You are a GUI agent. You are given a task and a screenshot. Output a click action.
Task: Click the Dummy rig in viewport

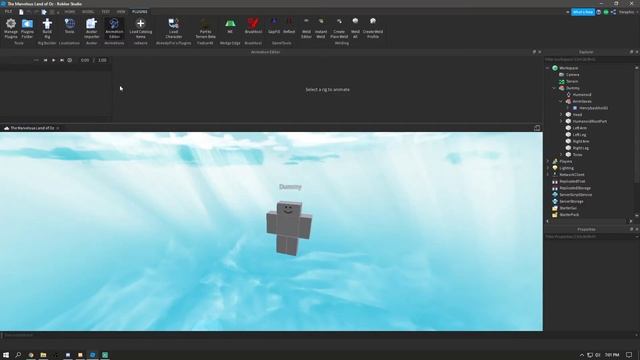tap(289, 228)
